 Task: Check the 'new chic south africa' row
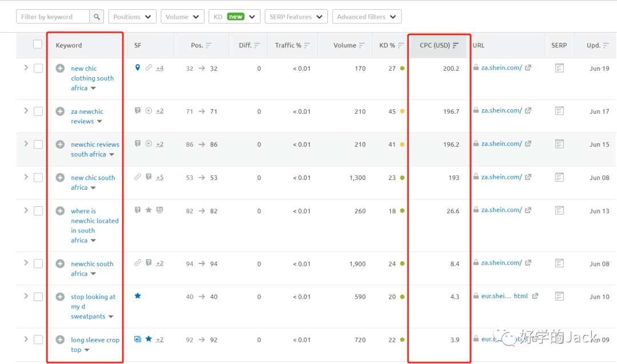(x=38, y=178)
